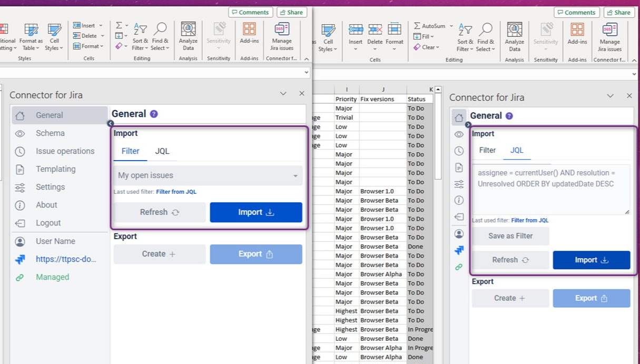
Task: Click Filter from JQL link in left panel
Action: coord(176,192)
